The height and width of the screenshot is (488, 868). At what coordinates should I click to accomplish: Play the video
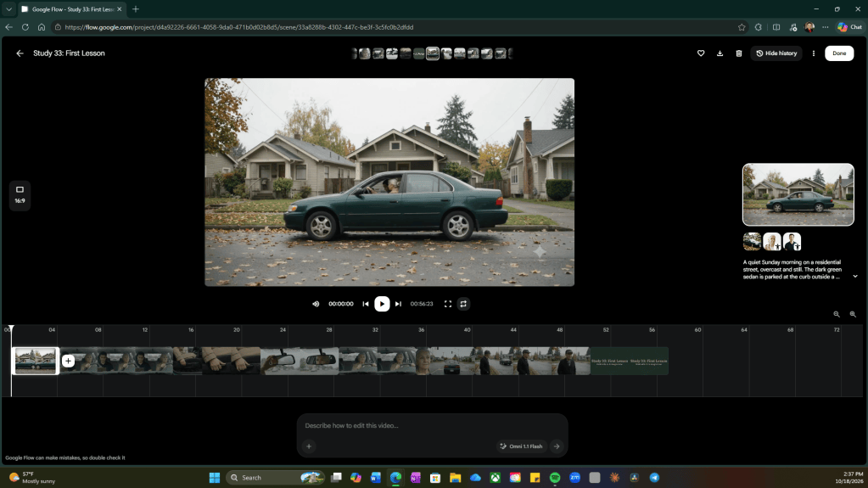[x=382, y=304]
